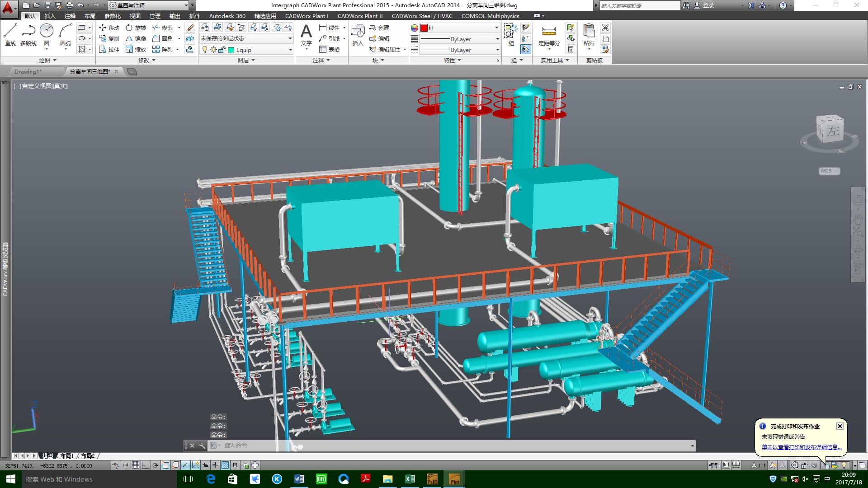868x488 pixels.
Task: Toggle grid display in status bar
Action: pos(136,465)
